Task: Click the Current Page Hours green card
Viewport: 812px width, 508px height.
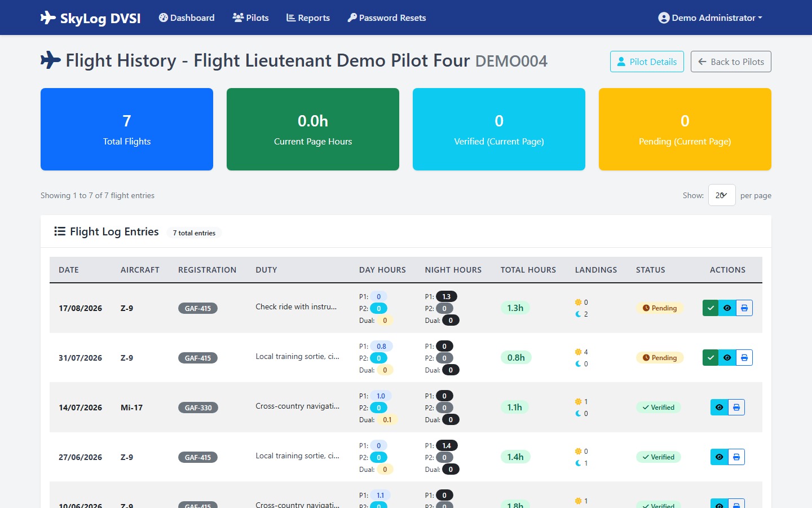Action: (313, 129)
